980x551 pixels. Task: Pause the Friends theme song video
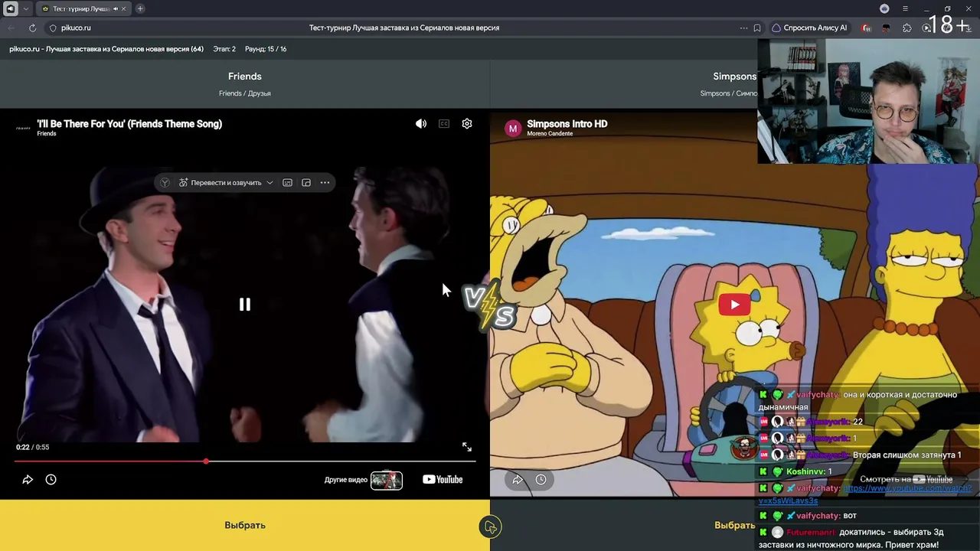click(245, 305)
